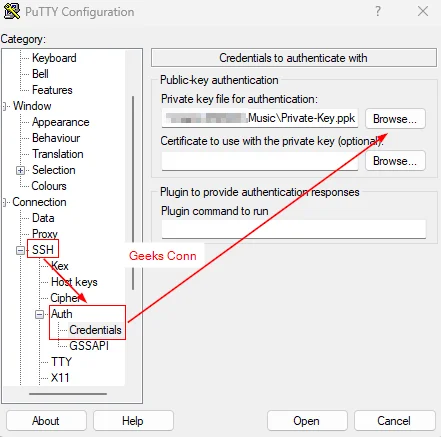This screenshot has width=441, height=437.
Task: Select the TTY category
Action: (x=61, y=362)
